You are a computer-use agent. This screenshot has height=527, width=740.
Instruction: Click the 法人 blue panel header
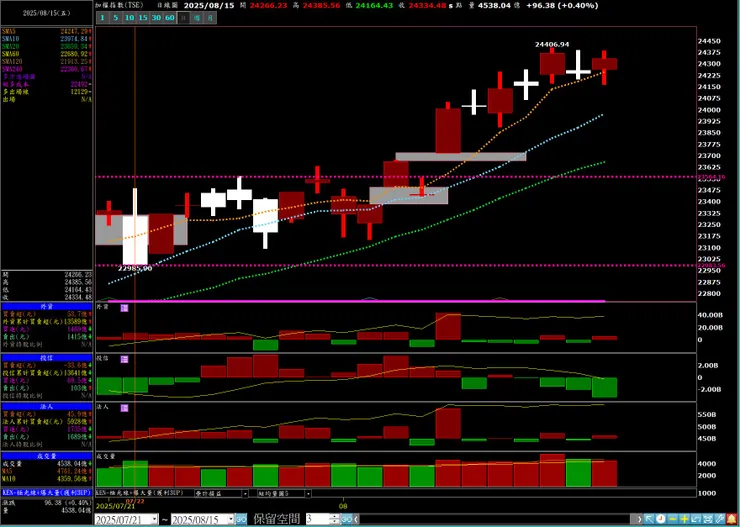pyautogui.click(x=47, y=407)
